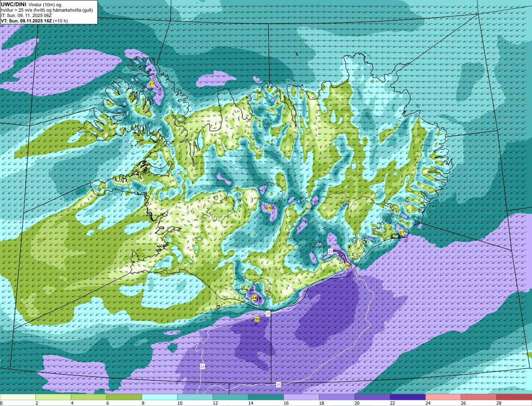The height and width of the screenshot is (406, 532).
Task: Click the yellow 27 marker on southeast coast
Action: [x=401, y=232]
